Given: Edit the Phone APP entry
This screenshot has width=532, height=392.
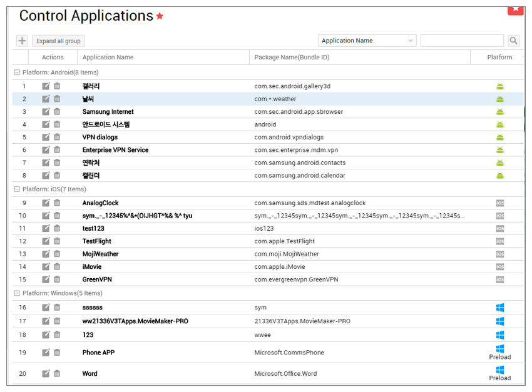Looking at the screenshot, I should pos(46,353).
